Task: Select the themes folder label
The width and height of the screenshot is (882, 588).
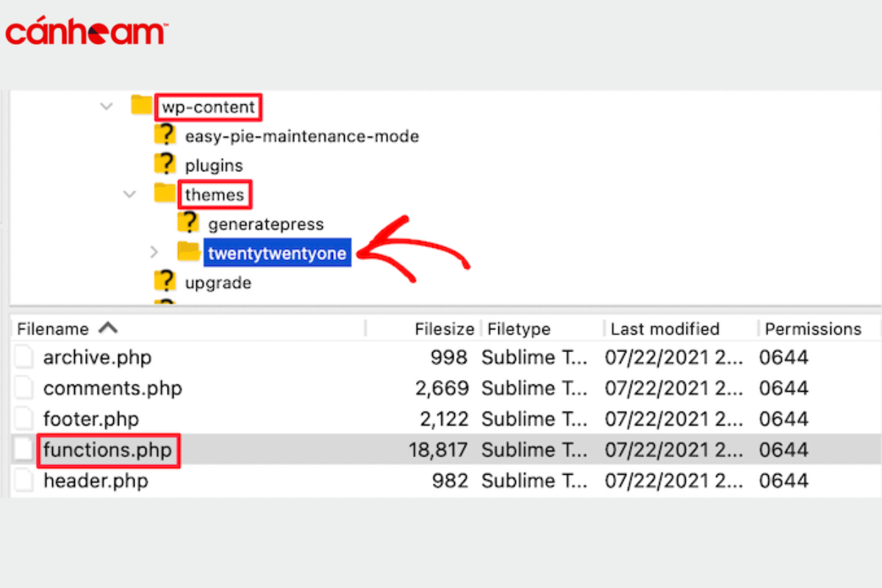Action: point(215,195)
